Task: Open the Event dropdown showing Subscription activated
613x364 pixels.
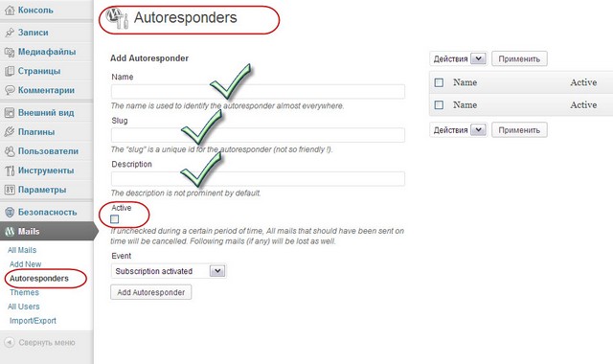Action: 169,271
